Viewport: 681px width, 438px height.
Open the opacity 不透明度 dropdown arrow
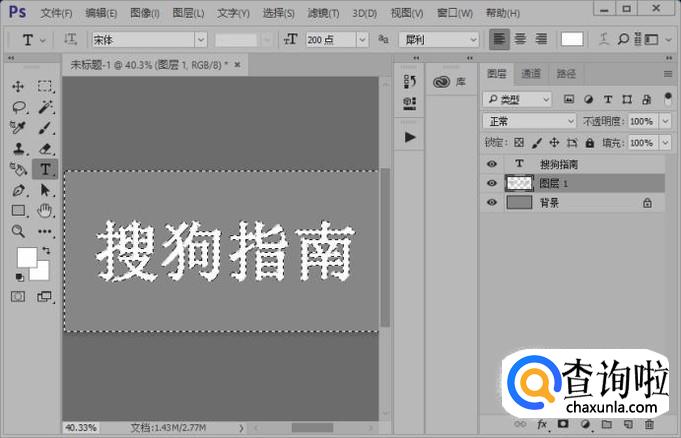665,121
